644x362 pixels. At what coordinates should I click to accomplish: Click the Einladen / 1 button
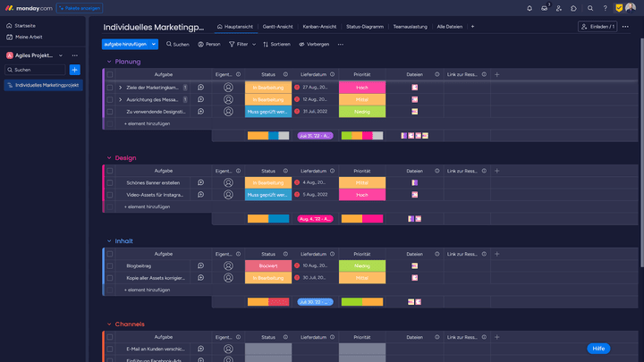[x=597, y=27]
